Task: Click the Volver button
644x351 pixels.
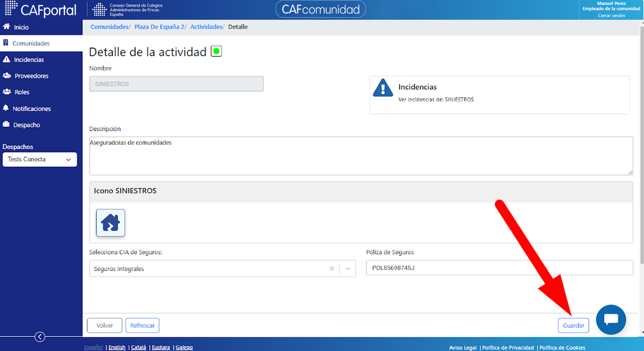Action: coord(105,325)
